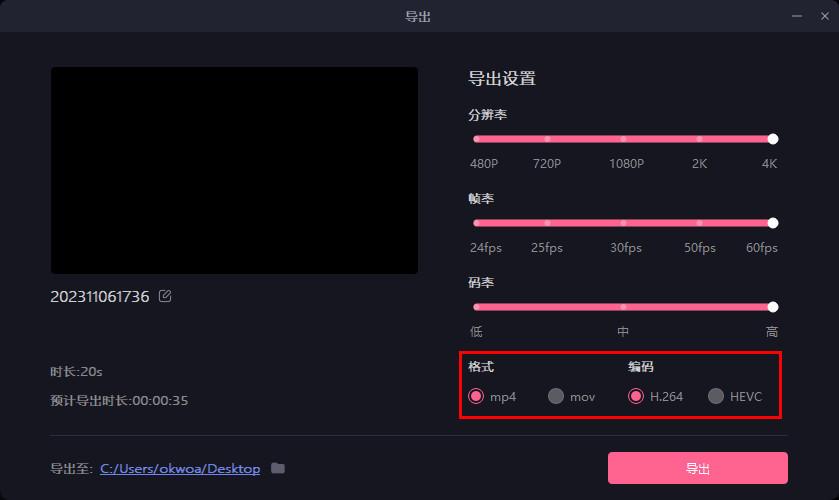Set bitrate slider to 中 (medium) stop

point(623,307)
